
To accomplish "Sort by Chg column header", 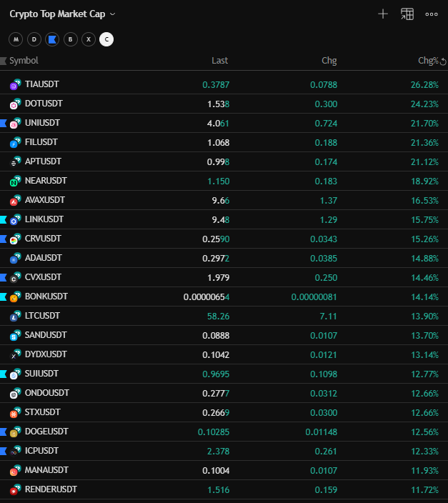I will pos(329,61).
